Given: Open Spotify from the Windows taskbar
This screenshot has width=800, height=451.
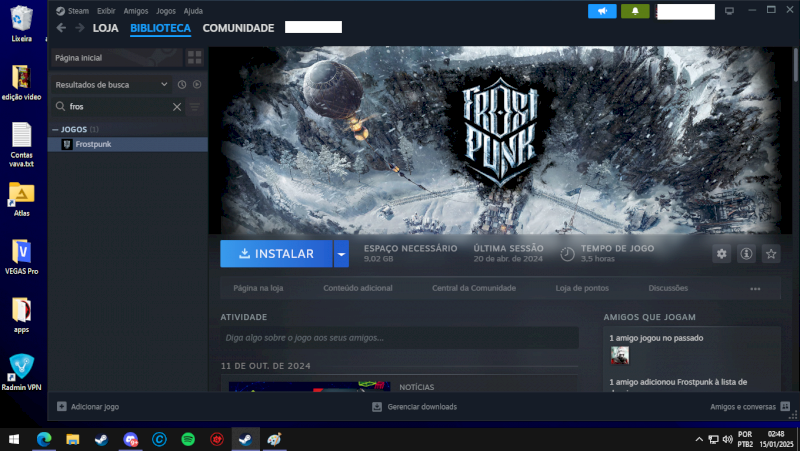Looking at the screenshot, I should 188,439.
